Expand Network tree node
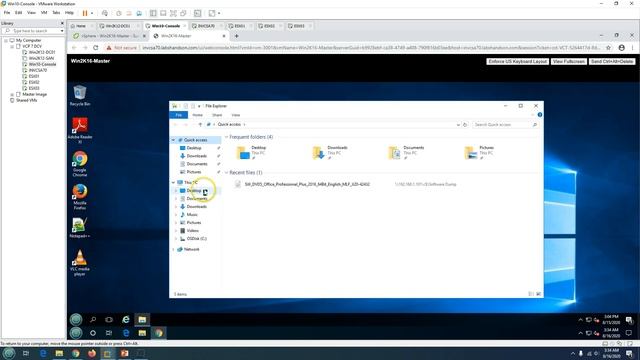 (x=173, y=249)
